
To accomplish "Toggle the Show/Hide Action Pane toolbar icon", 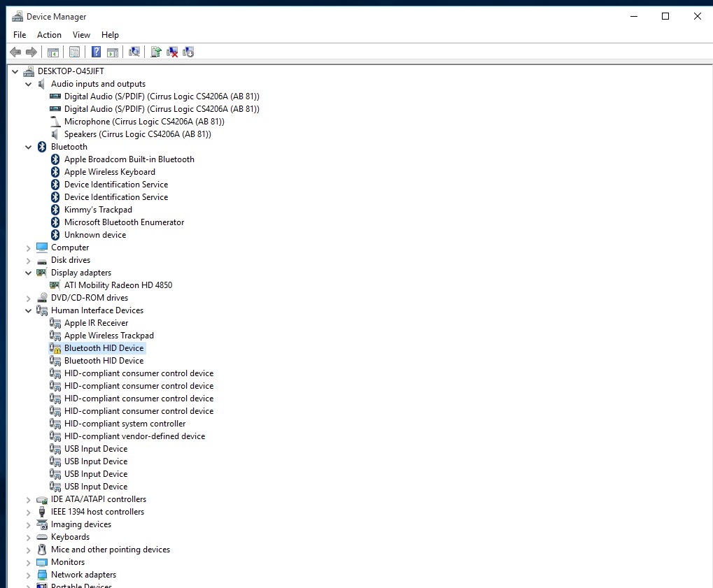I will point(113,52).
